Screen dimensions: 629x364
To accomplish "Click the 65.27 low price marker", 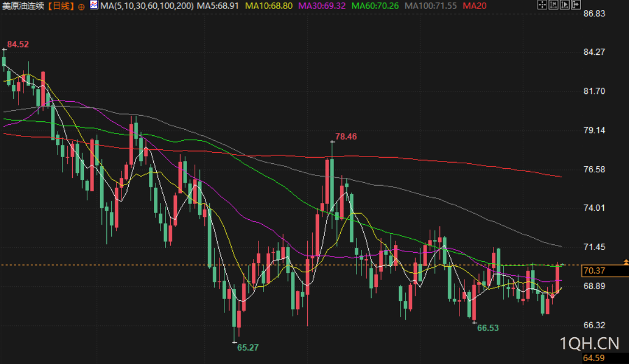I will coord(248,348).
